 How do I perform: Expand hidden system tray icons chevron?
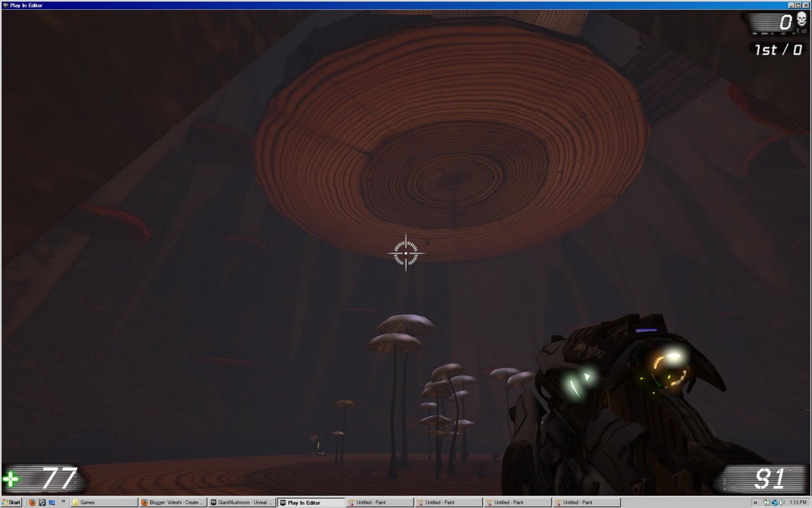point(755,502)
